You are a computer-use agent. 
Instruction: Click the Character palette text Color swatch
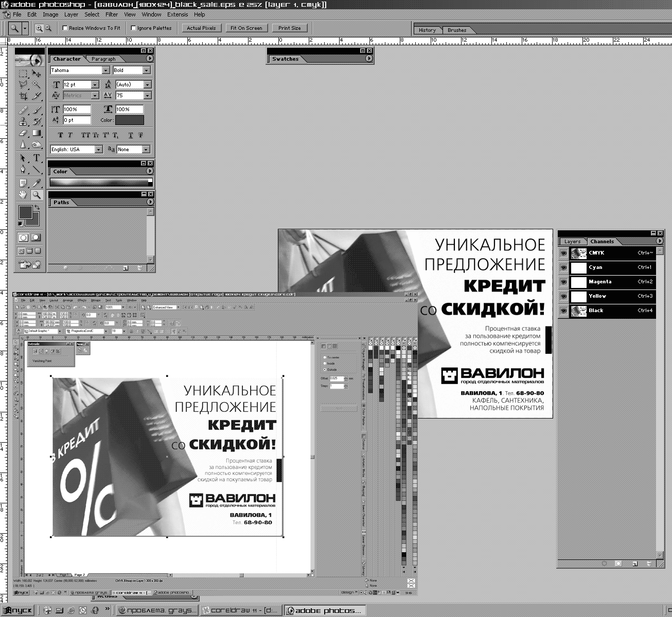click(130, 120)
